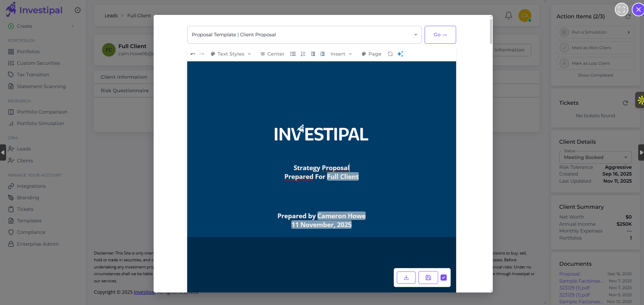This screenshot has height=305, width=644.
Task: Click the refresh icon next to Tickets
Action: [626, 103]
